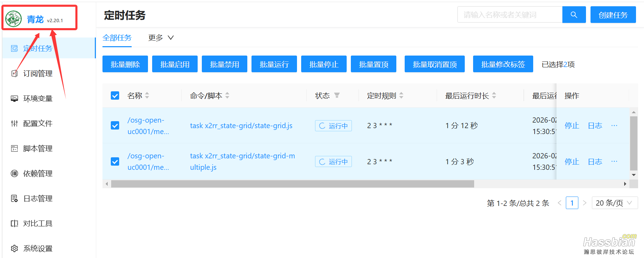Open 定时任务 in the sidebar menu
This screenshot has width=644, height=258.
click(x=49, y=48)
